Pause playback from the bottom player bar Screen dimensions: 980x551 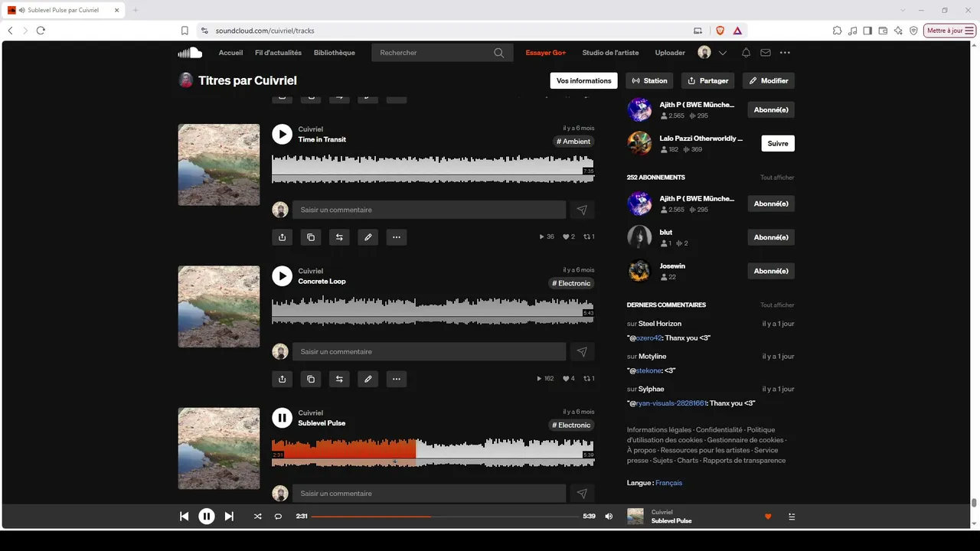pos(207,517)
